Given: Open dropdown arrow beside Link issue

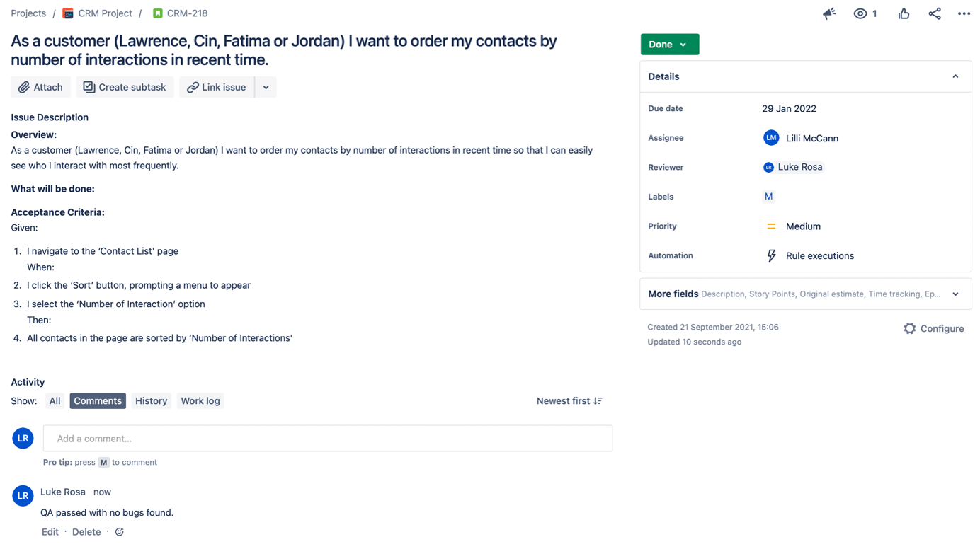Looking at the screenshot, I should (266, 87).
